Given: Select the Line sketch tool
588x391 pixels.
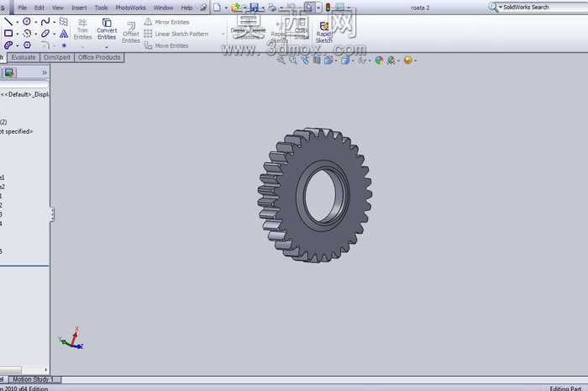Looking at the screenshot, I should coord(8,22).
